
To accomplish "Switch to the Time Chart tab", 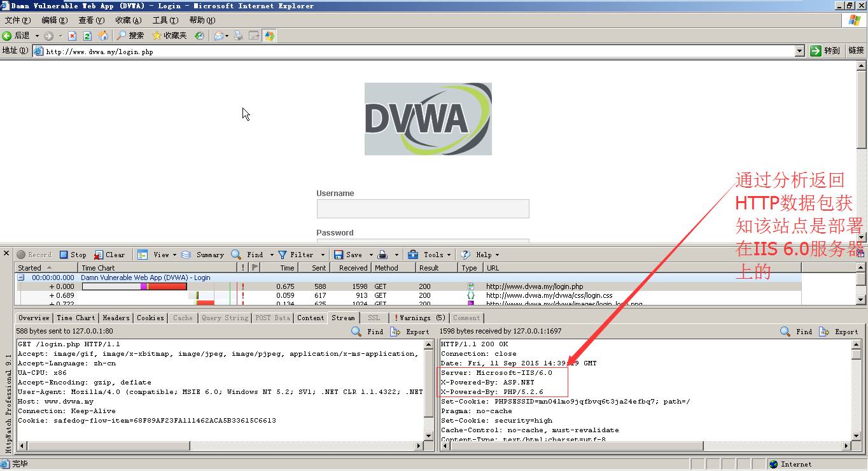I will pos(76,318).
